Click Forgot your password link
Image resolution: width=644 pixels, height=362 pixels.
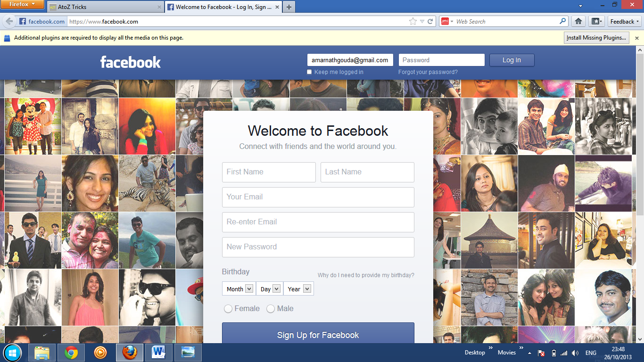[428, 72]
